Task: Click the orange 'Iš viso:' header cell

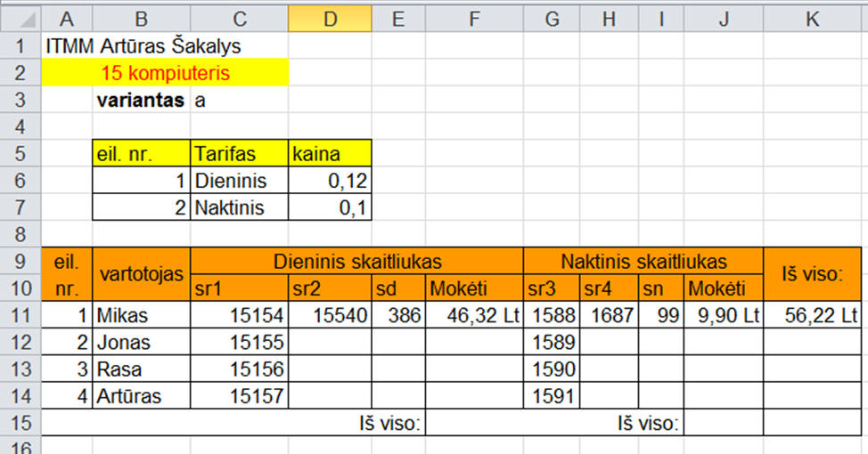Action: click(x=812, y=274)
